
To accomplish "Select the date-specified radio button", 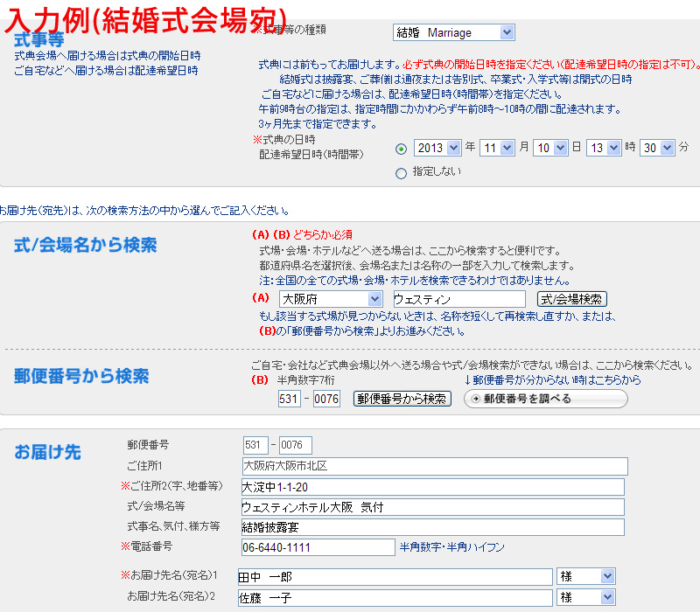I will coord(401,149).
